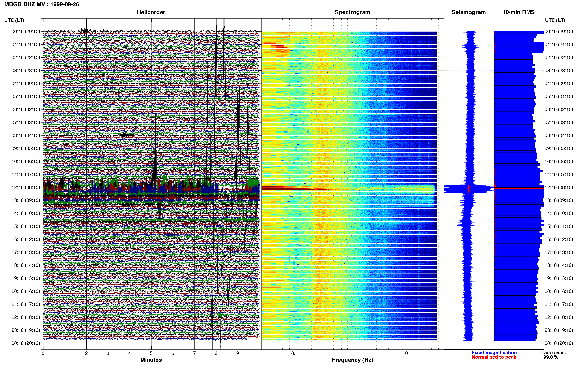Viewport: 588px width, 368px height.
Task: Click the left '18:10 (14:10)' time label
Action: tap(26, 265)
